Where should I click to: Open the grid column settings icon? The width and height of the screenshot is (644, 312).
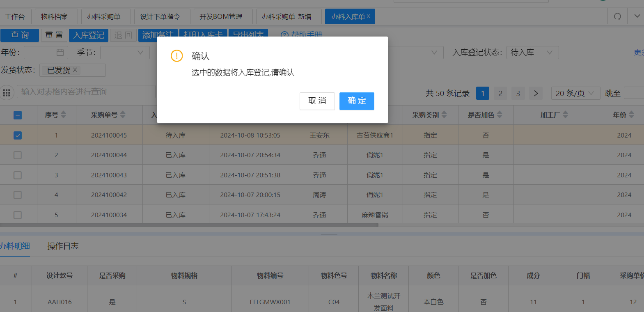pyautogui.click(x=7, y=92)
